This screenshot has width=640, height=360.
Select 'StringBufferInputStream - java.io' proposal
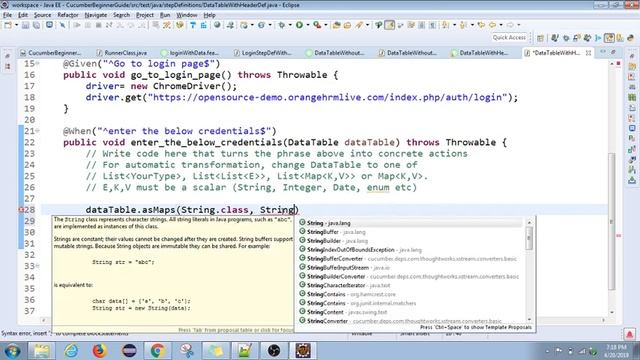410,267
